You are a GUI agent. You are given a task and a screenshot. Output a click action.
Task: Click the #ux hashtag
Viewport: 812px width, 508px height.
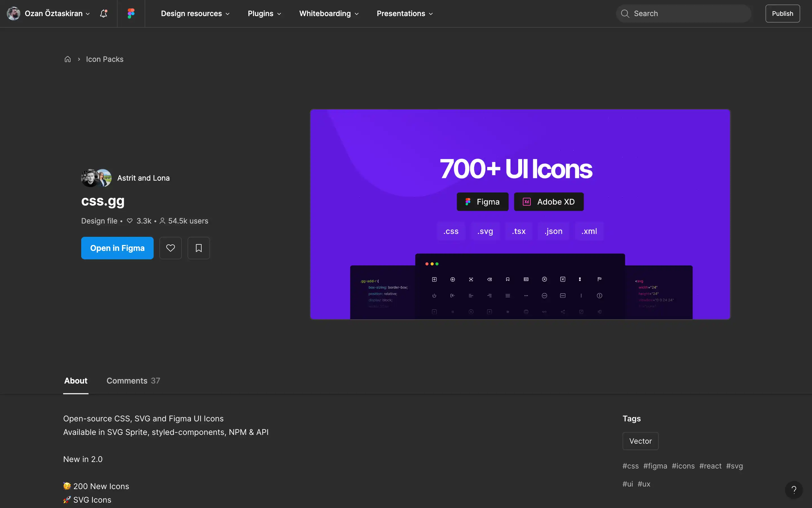pyautogui.click(x=644, y=484)
